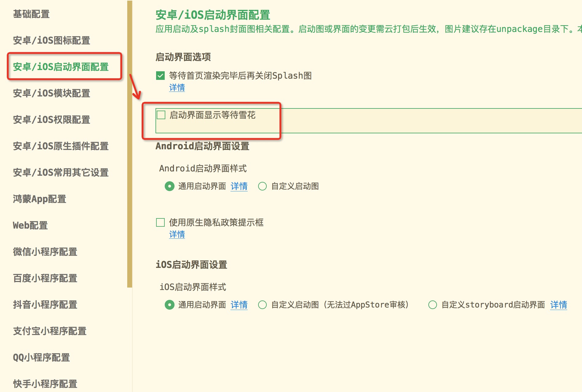This screenshot has height=392, width=582.
Task: Select iOS 通用启动界面 radio button
Action: [x=169, y=305]
